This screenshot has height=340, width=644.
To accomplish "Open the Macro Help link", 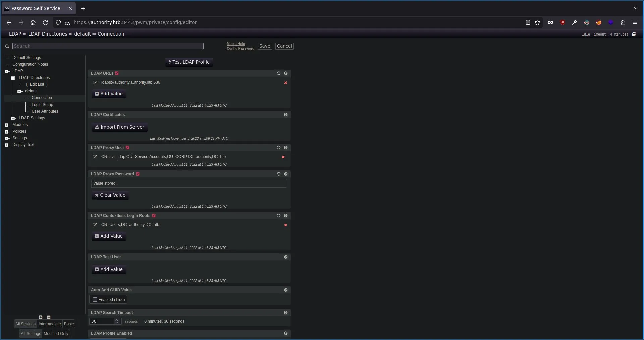I will pyautogui.click(x=236, y=44).
